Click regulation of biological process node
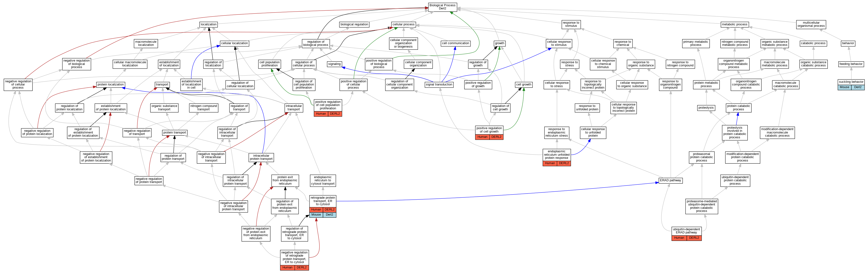Viewport: 868px width, 273px height. coord(316,43)
